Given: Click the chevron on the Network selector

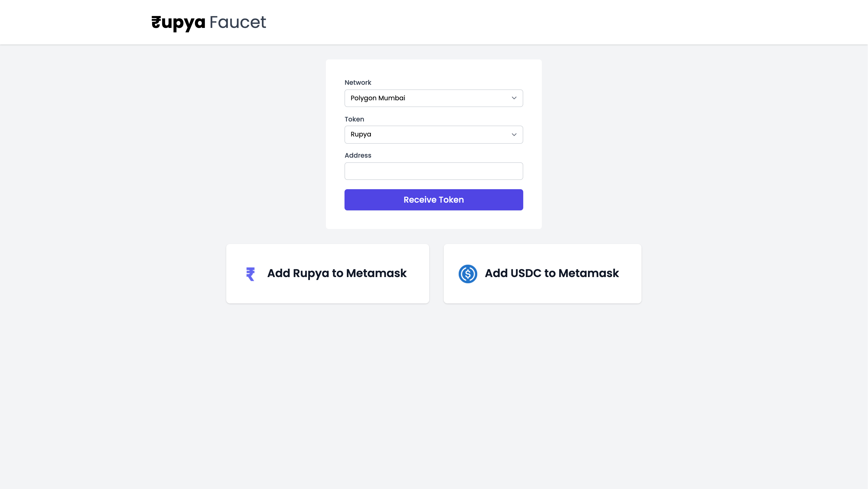Looking at the screenshot, I should coord(514,98).
